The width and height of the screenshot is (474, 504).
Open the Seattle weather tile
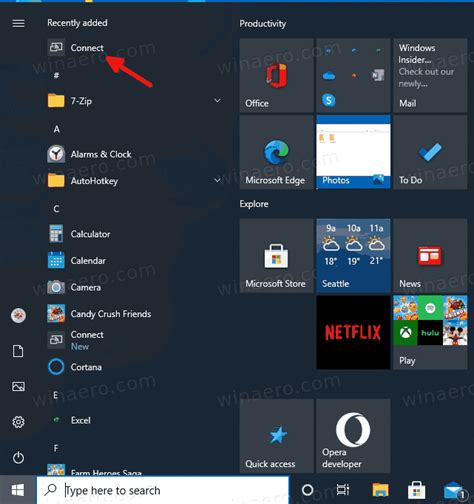tap(353, 256)
